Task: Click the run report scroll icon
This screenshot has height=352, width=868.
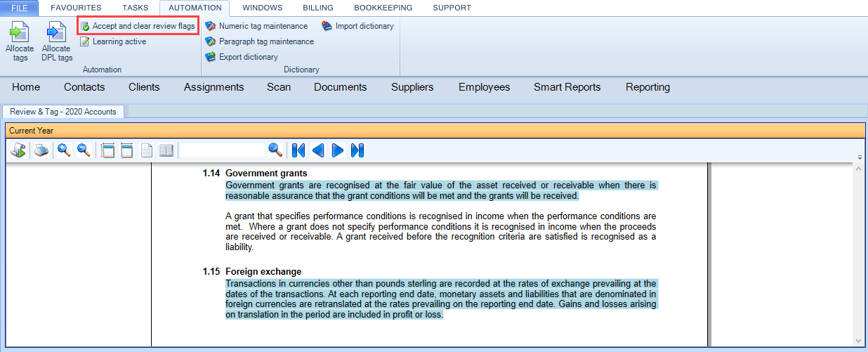Action: coord(18,150)
